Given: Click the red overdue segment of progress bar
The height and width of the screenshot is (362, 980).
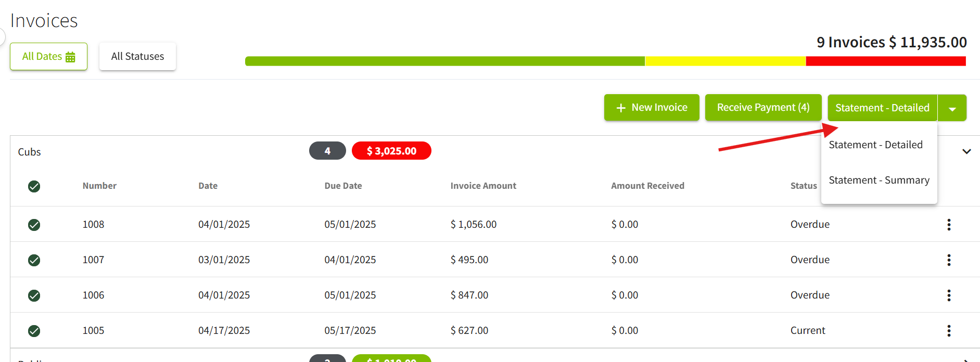Looking at the screenshot, I should (x=885, y=61).
